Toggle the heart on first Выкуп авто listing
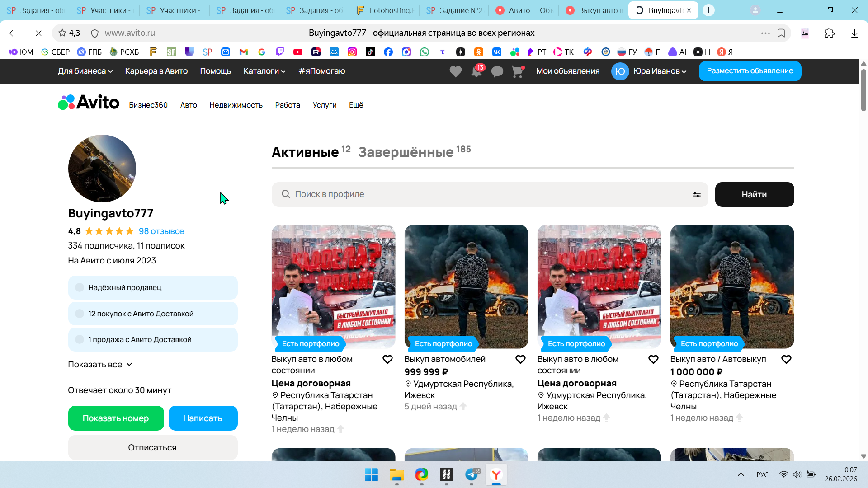 pos(387,359)
